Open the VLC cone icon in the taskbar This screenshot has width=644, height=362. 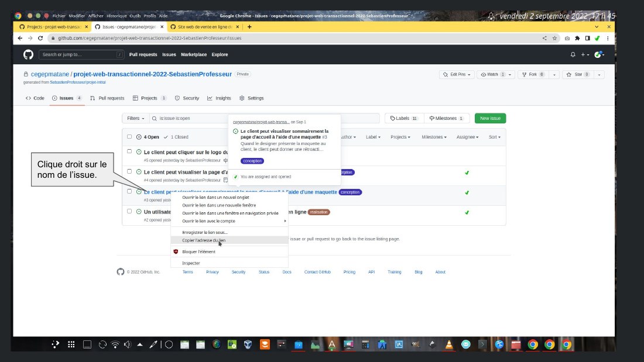tap(449, 345)
